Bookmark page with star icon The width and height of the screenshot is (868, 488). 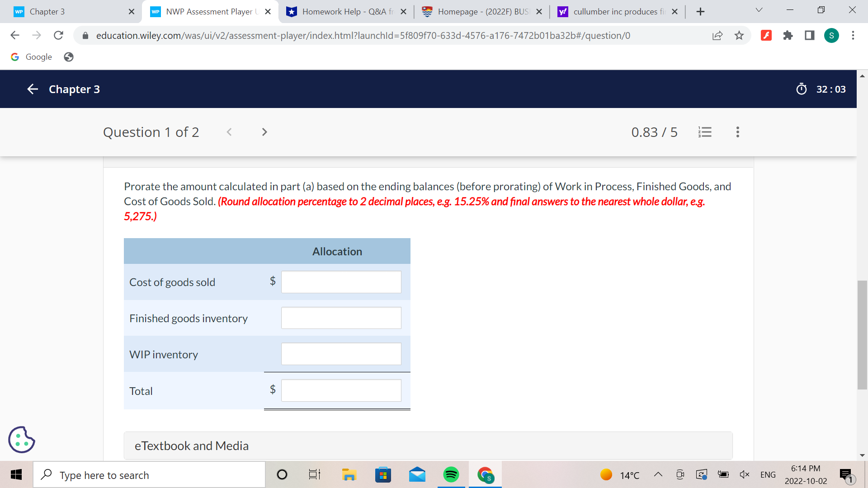click(739, 35)
